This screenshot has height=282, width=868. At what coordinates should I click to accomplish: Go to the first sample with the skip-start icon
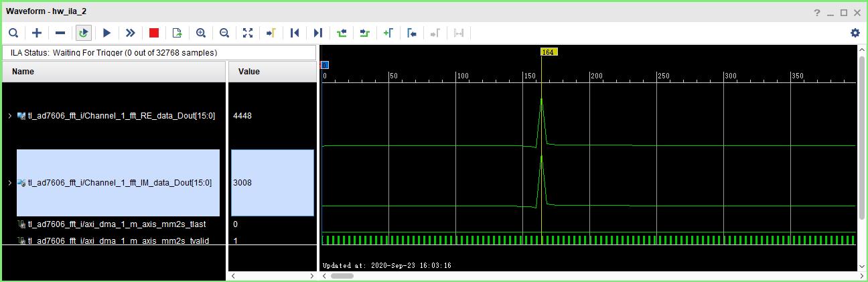295,33
